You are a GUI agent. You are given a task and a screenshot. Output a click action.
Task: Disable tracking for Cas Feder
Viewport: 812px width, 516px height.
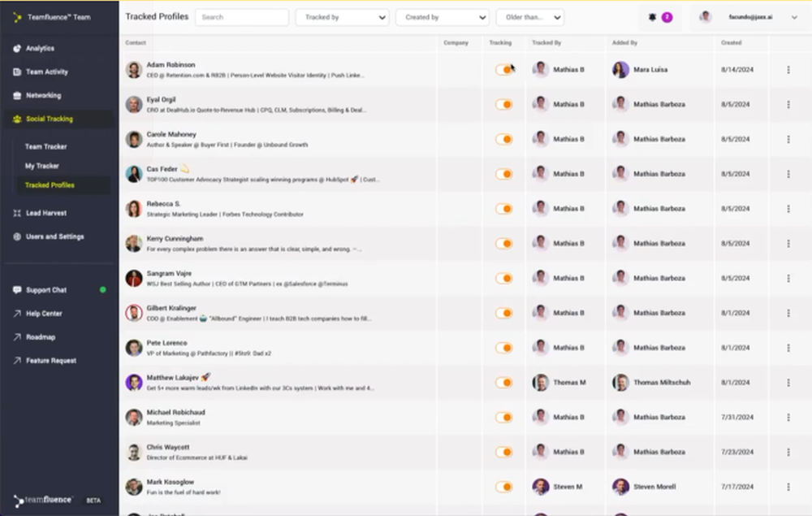[504, 174]
